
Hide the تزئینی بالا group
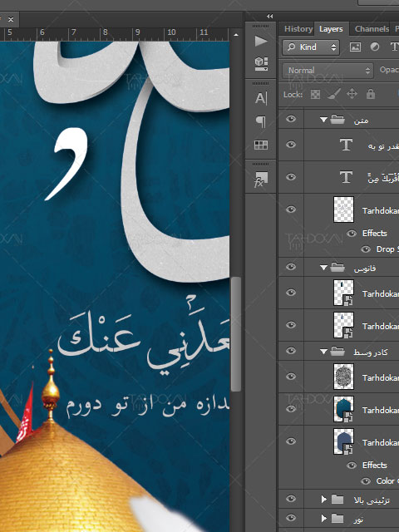[291, 499]
